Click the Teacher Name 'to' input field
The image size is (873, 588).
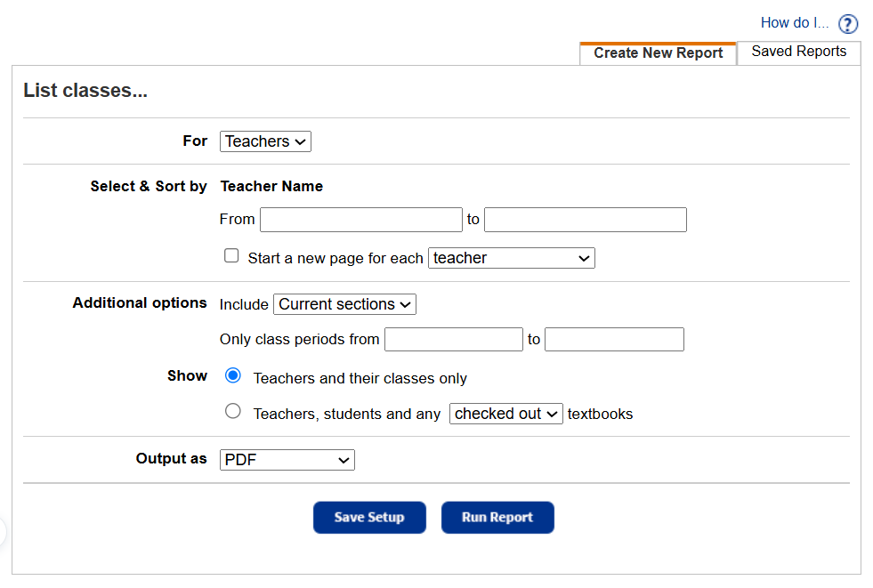(586, 220)
